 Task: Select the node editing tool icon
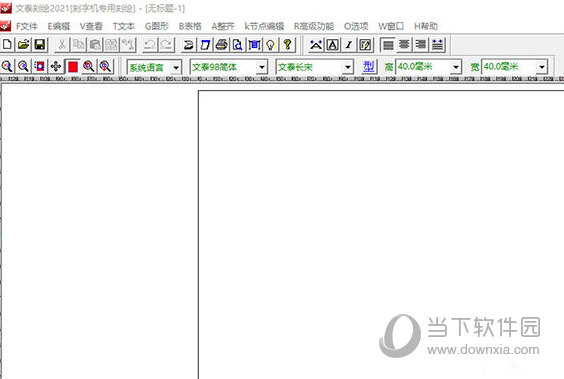[x=316, y=45]
